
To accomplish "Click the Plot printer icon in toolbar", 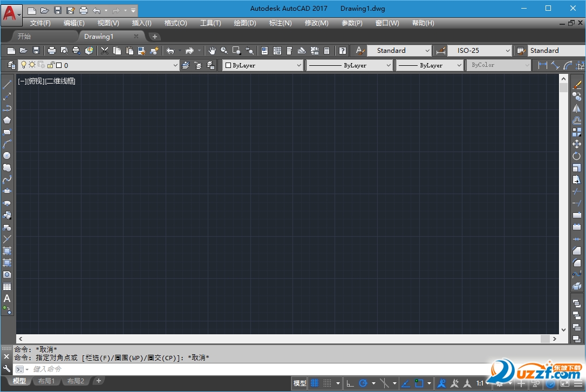I will [52, 50].
